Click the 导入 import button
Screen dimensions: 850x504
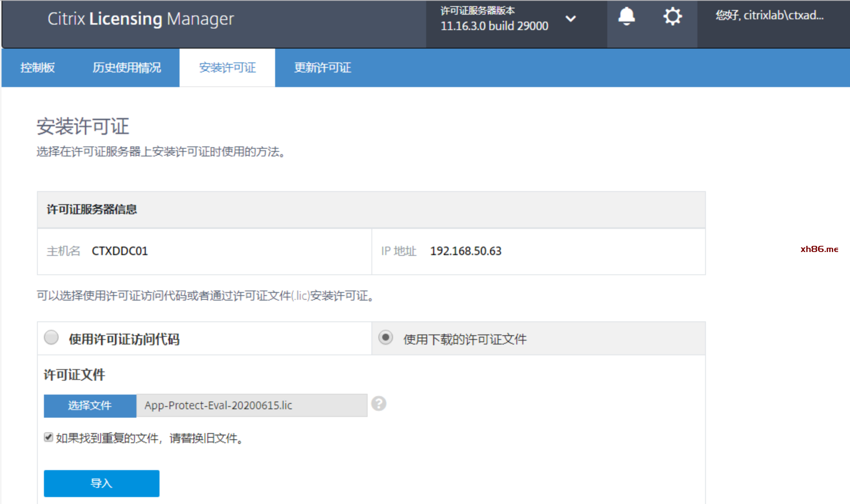coord(101,483)
